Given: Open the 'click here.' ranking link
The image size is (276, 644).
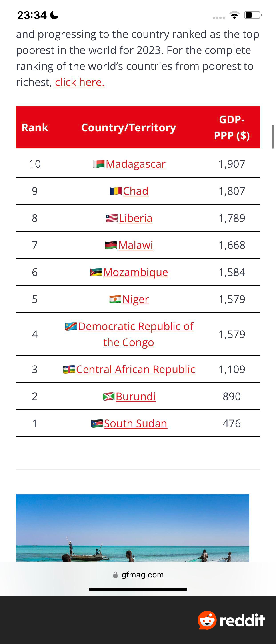Looking at the screenshot, I should click(80, 82).
